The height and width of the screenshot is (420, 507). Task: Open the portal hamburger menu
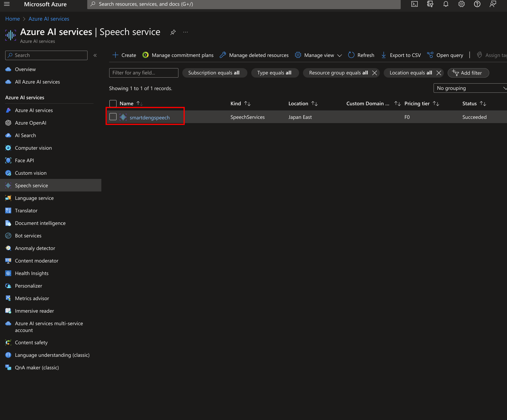[x=7, y=4]
